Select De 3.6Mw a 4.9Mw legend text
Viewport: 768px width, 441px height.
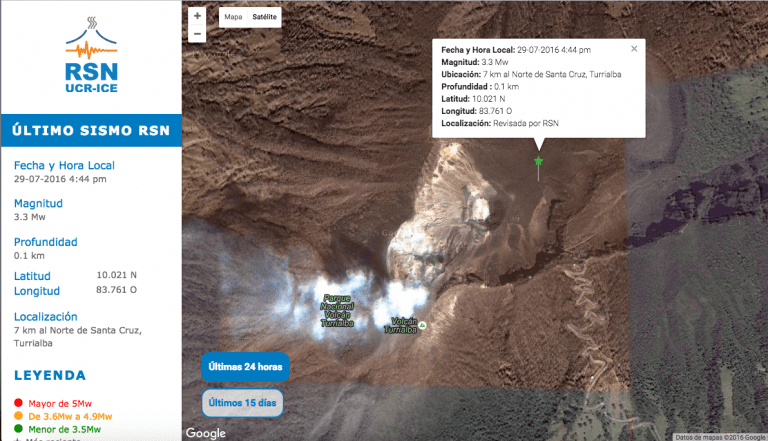[70, 416]
